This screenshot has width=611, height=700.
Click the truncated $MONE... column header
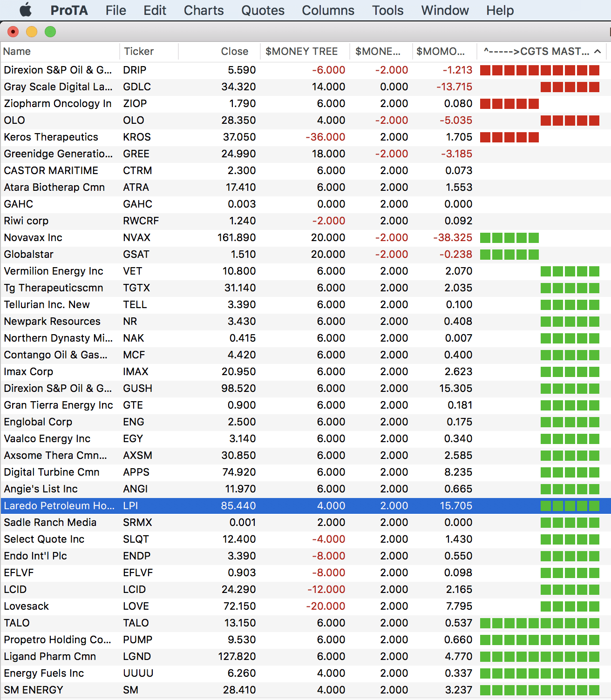(x=381, y=51)
